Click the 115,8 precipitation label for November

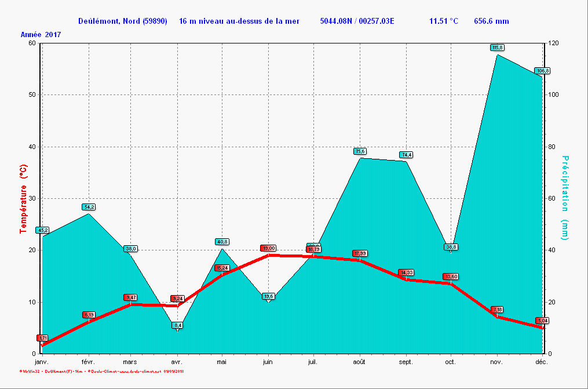pos(497,48)
